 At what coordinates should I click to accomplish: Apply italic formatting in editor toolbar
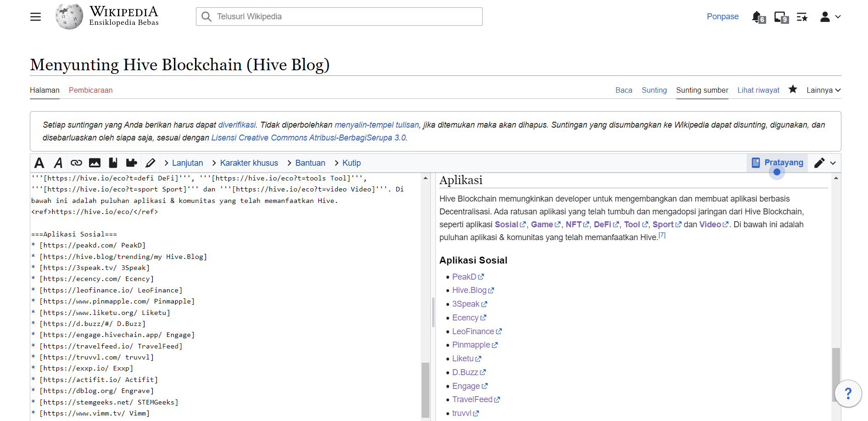click(x=58, y=163)
